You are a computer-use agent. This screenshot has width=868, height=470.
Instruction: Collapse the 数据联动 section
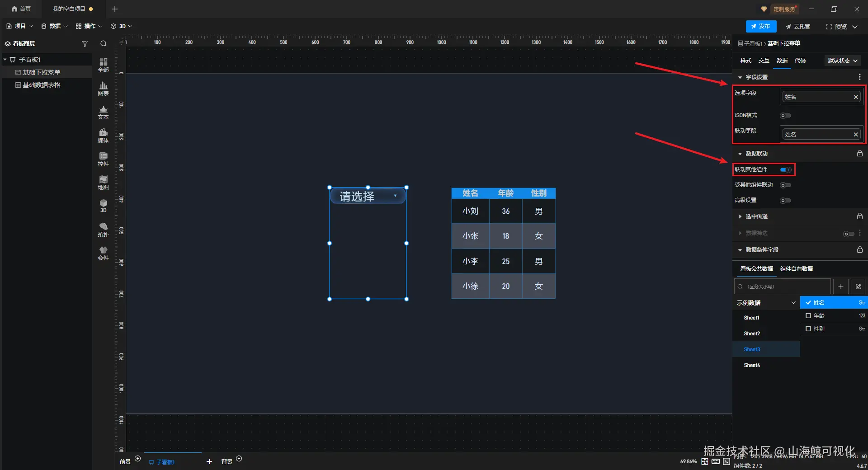tap(740, 154)
